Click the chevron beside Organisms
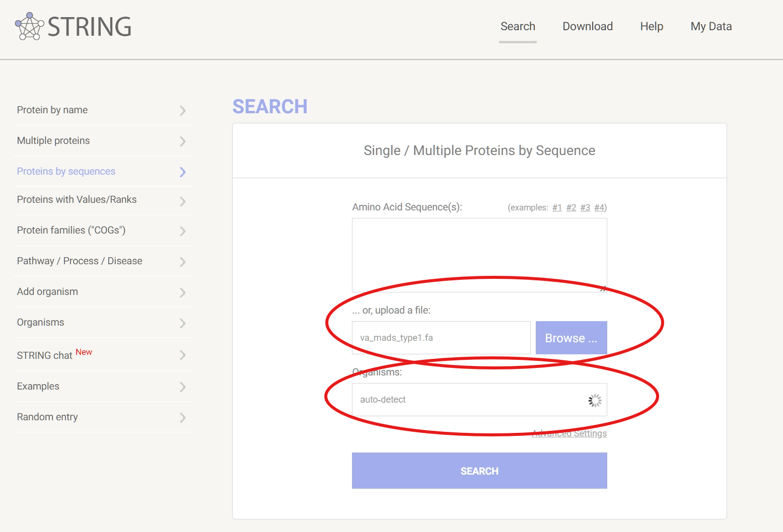 pos(183,323)
